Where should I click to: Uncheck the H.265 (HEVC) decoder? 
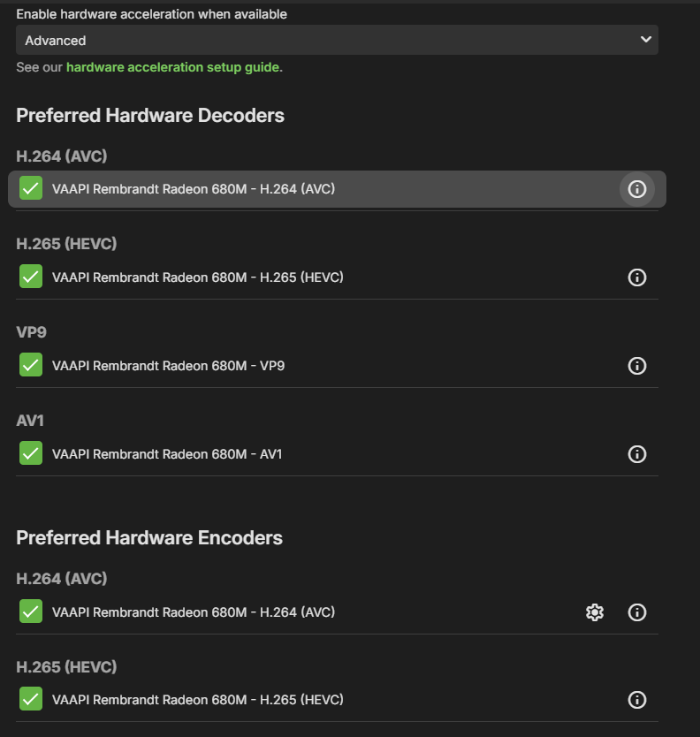pyautogui.click(x=31, y=277)
